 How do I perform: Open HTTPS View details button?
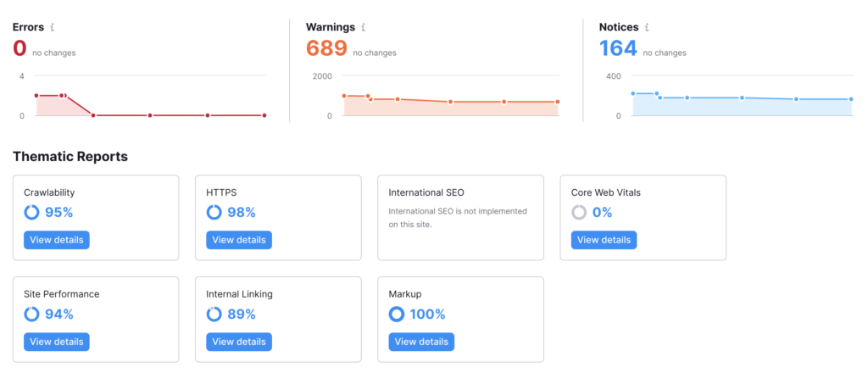pos(239,240)
